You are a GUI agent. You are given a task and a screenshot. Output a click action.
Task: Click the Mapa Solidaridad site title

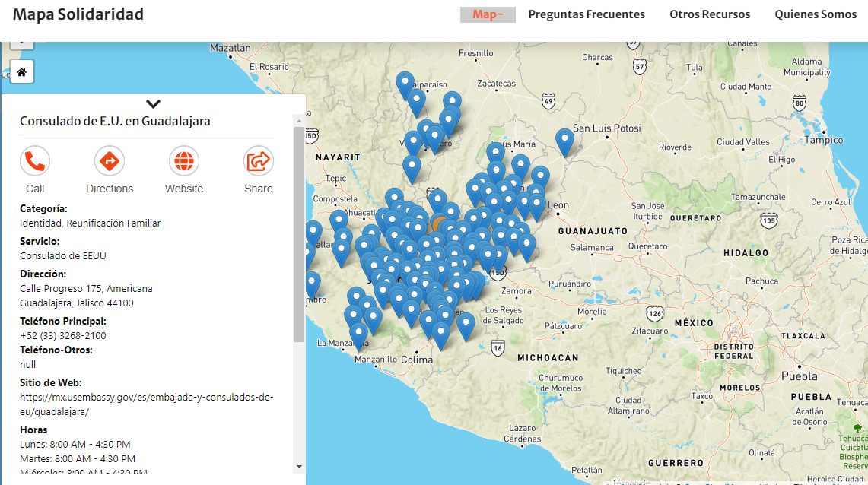78,14
